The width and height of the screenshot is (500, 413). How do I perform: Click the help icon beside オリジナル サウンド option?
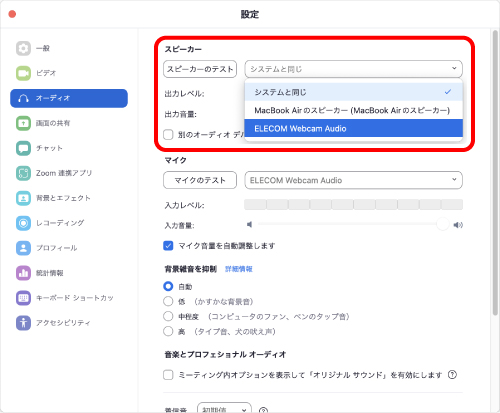tap(452, 375)
